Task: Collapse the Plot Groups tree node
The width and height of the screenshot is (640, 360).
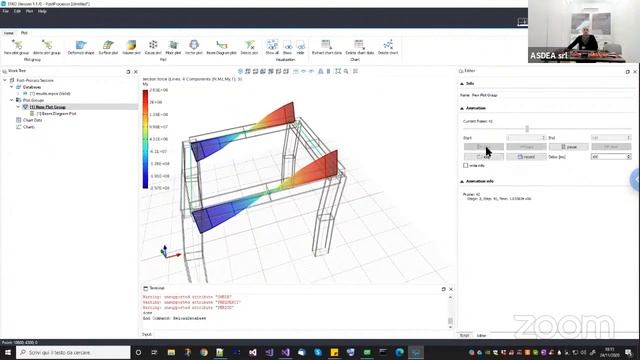Action: (12, 100)
